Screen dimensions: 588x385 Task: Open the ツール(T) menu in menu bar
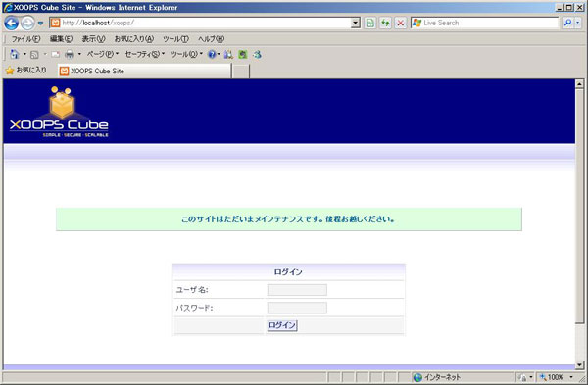click(175, 39)
